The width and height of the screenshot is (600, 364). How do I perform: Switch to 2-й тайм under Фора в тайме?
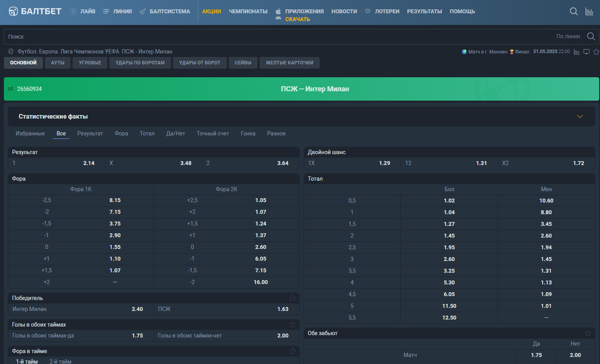(x=61, y=361)
